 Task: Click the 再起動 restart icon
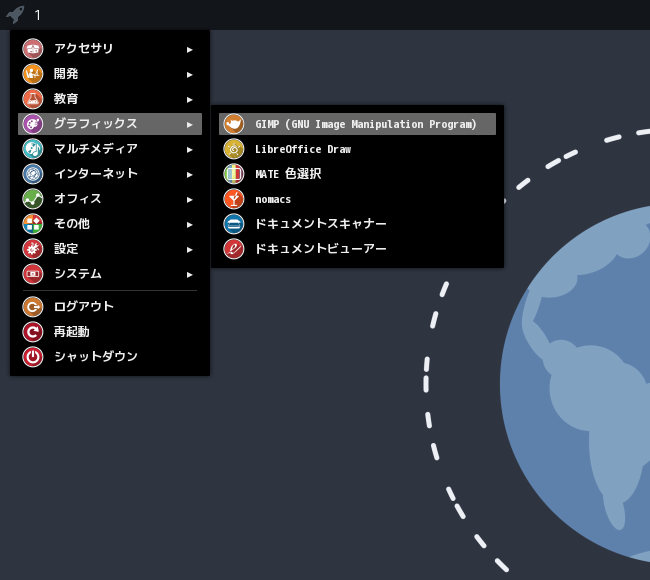33,332
